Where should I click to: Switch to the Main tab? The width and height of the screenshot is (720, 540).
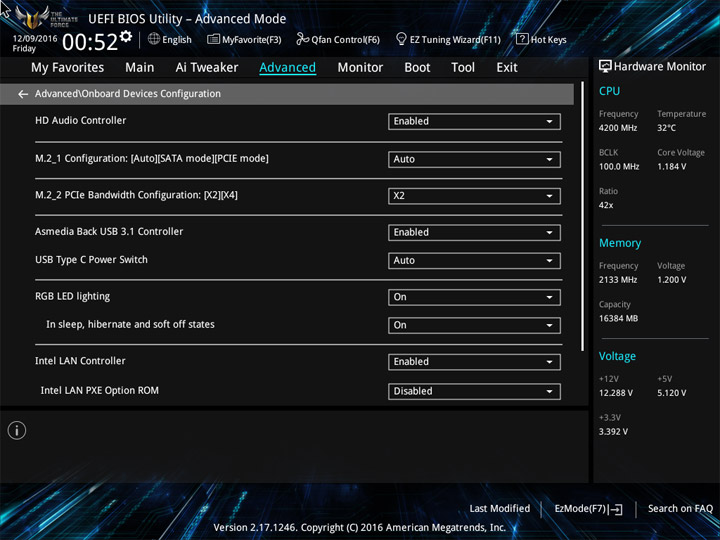click(x=140, y=68)
